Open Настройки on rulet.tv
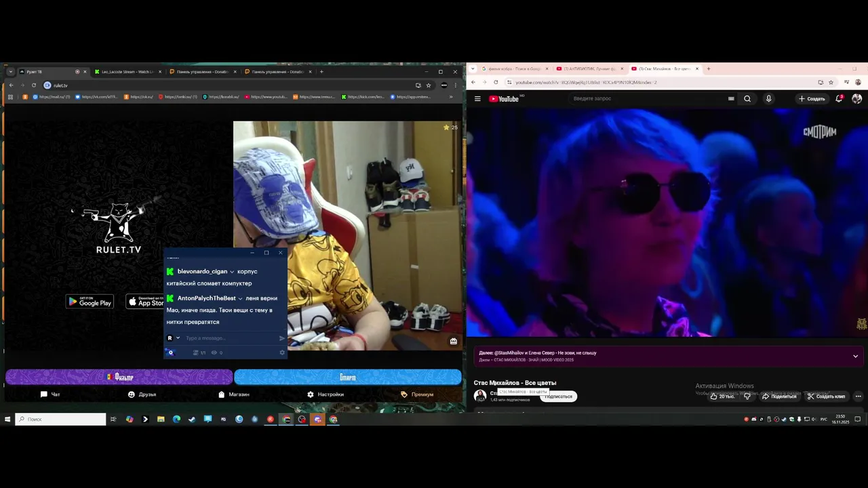The image size is (868, 488). [x=325, y=394]
